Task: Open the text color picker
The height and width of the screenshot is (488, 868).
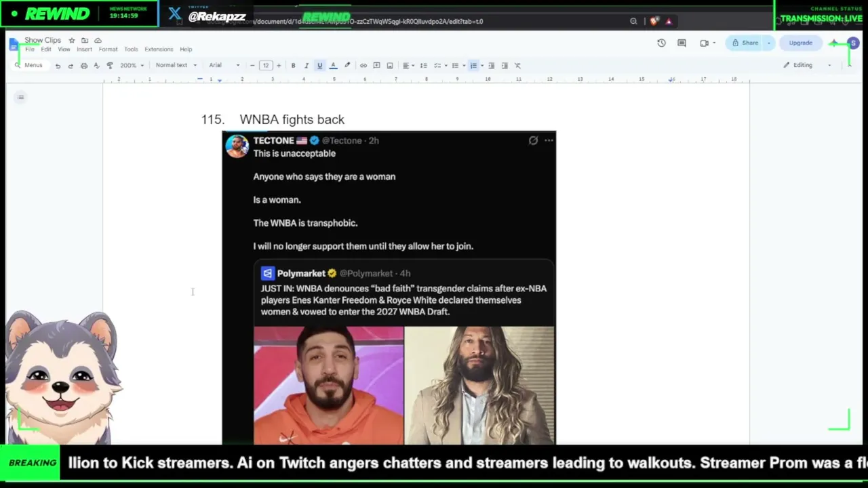Action: click(x=333, y=66)
